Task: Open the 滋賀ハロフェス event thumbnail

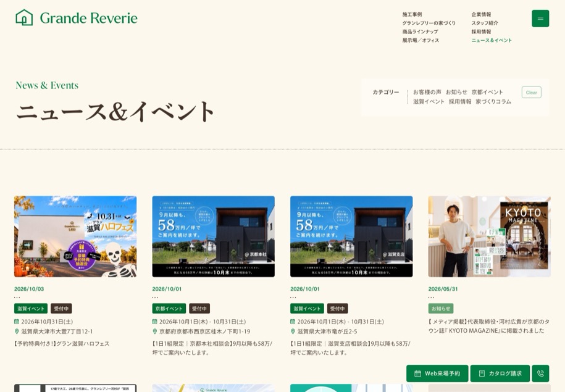Action: 75,236
